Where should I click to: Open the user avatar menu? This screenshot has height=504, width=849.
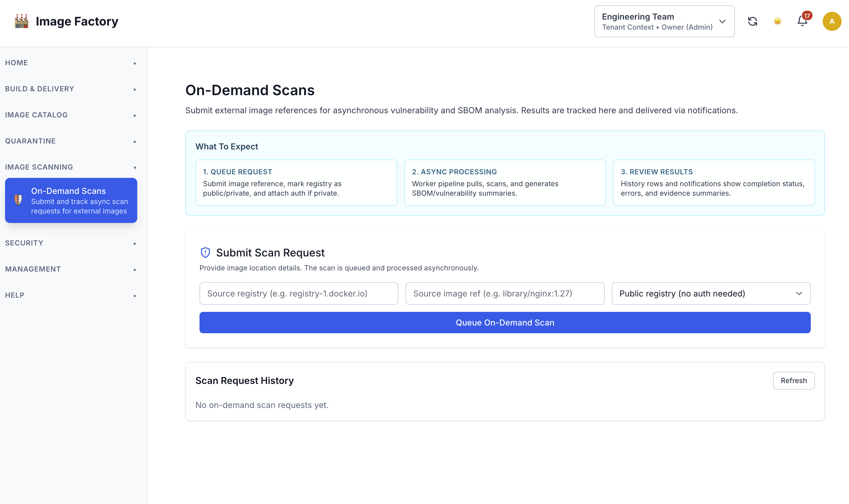pos(832,21)
